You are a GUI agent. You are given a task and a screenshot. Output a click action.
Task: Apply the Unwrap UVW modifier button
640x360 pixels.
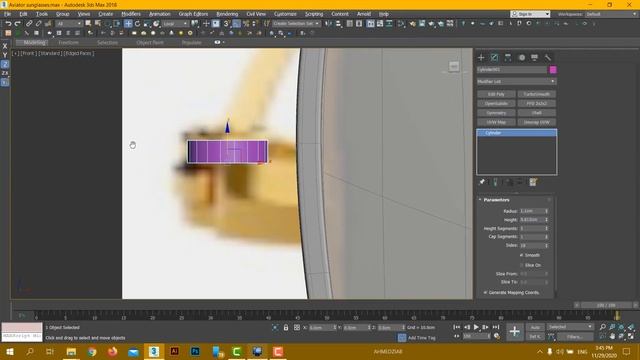(536, 122)
